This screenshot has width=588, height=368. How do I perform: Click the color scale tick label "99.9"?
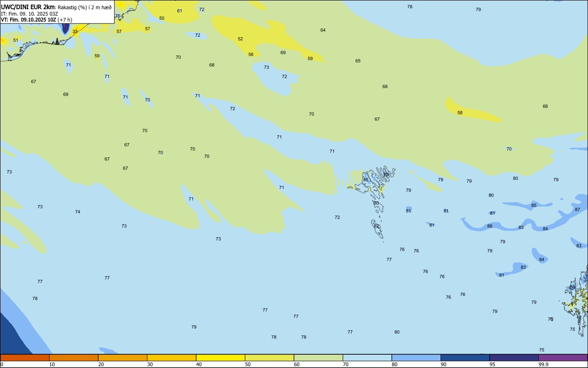(x=543, y=364)
